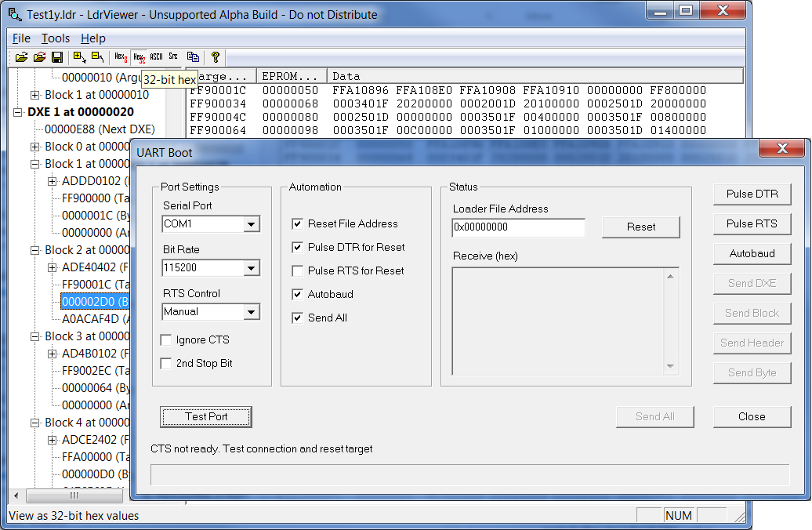Click the tree pane scroll left arrow
Screen dimensions: 812x530
pos(16,496)
